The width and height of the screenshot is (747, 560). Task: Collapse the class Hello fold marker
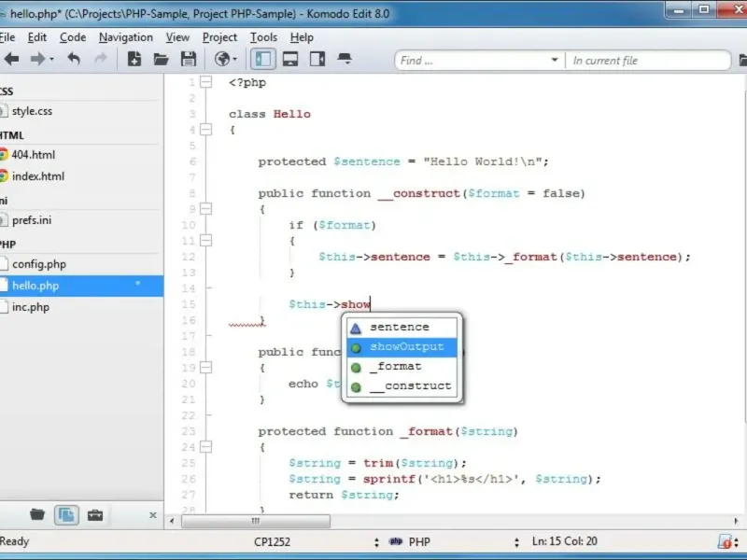205,130
